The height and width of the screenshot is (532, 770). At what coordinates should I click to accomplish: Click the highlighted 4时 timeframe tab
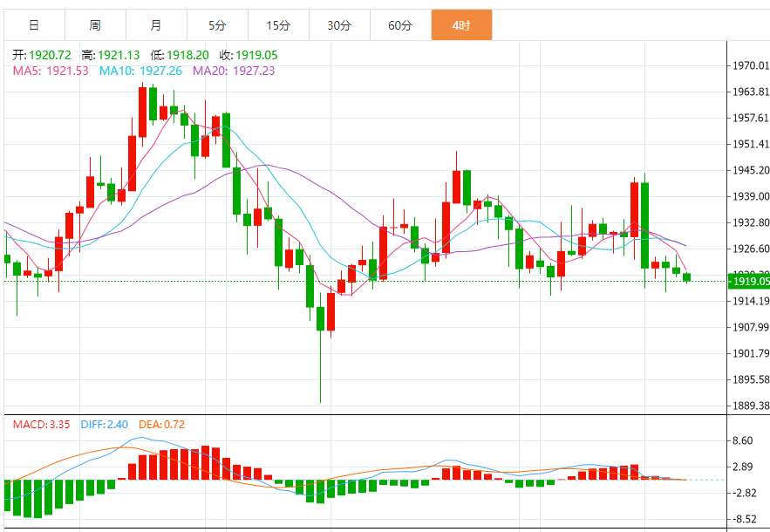461,25
